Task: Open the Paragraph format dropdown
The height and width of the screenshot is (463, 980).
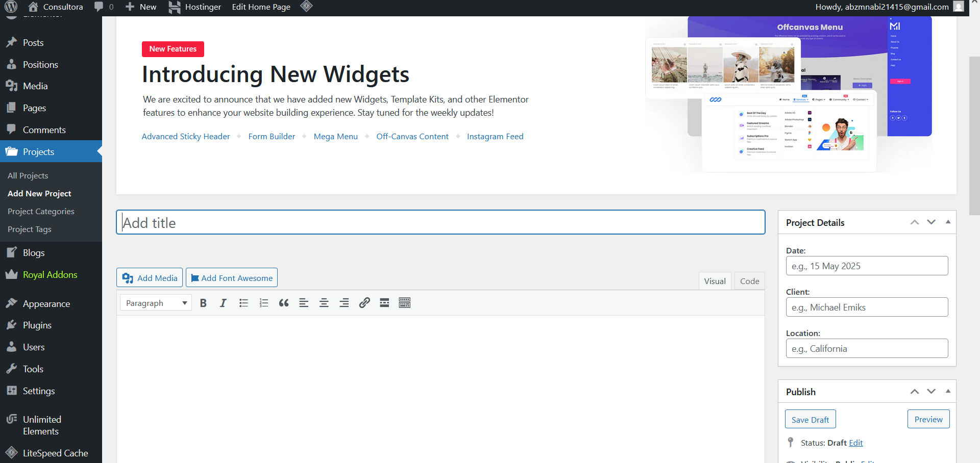Action: click(x=155, y=302)
